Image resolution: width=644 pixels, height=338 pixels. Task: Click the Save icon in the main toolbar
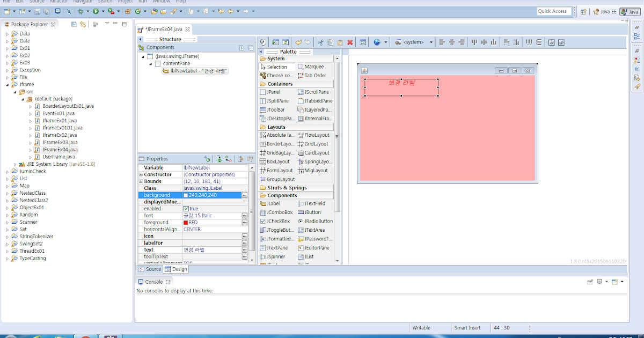click(37, 11)
